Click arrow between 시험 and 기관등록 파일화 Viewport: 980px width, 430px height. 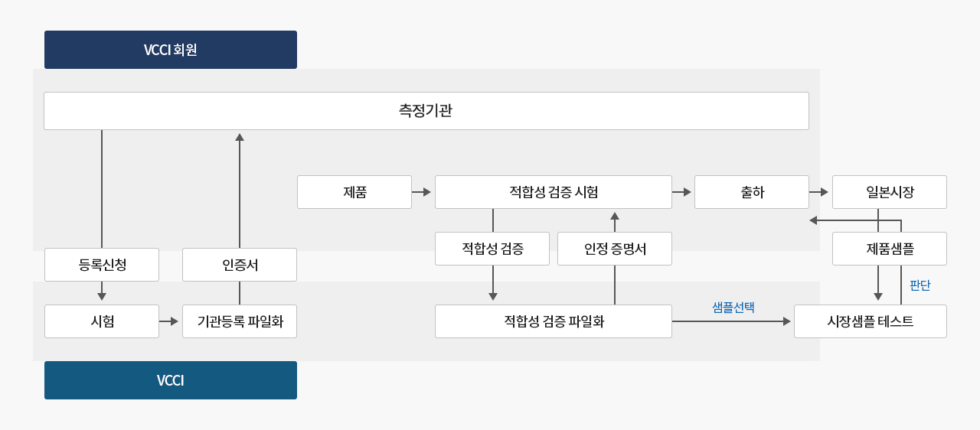[170, 321]
